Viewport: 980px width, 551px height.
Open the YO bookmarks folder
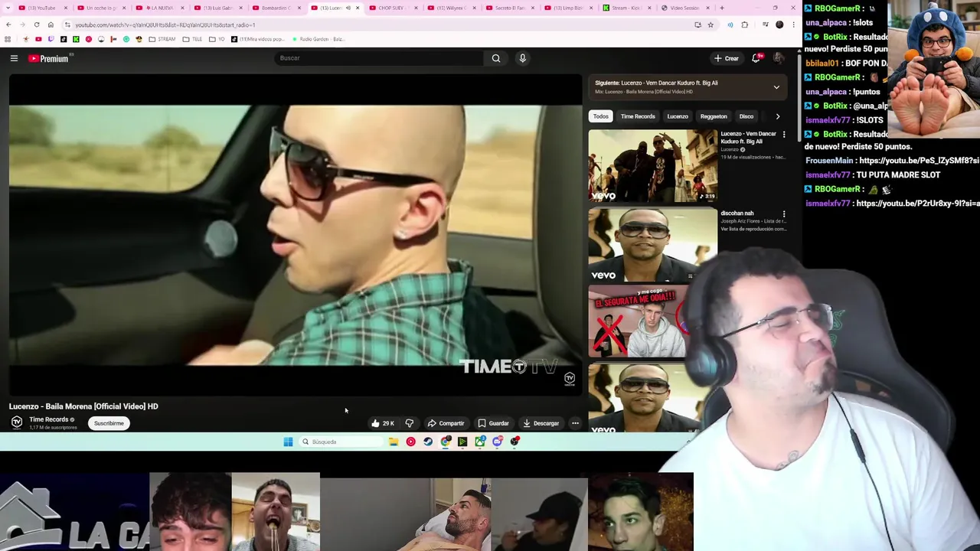pos(217,39)
